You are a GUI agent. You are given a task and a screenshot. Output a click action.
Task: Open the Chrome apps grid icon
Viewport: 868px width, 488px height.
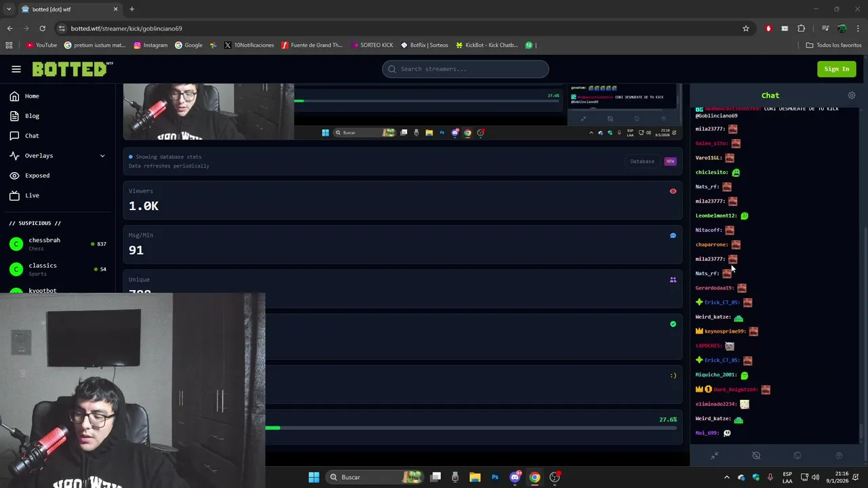9,45
